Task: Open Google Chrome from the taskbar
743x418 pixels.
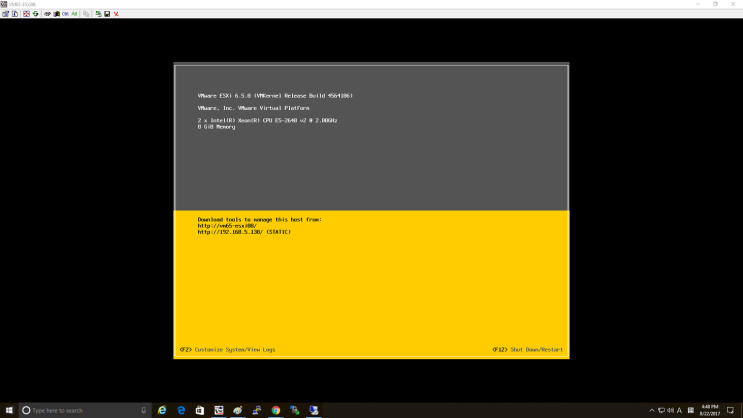Action: tap(276, 410)
